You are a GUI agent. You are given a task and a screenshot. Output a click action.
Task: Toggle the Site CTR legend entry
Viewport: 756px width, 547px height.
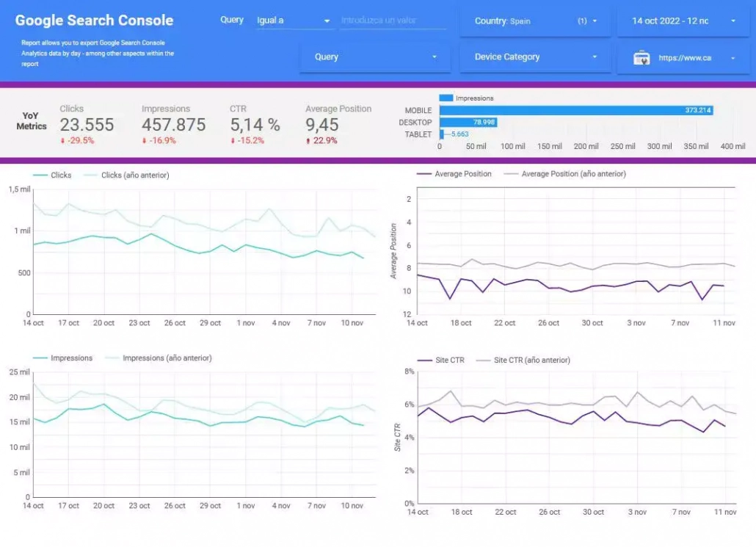[x=440, y=361]
